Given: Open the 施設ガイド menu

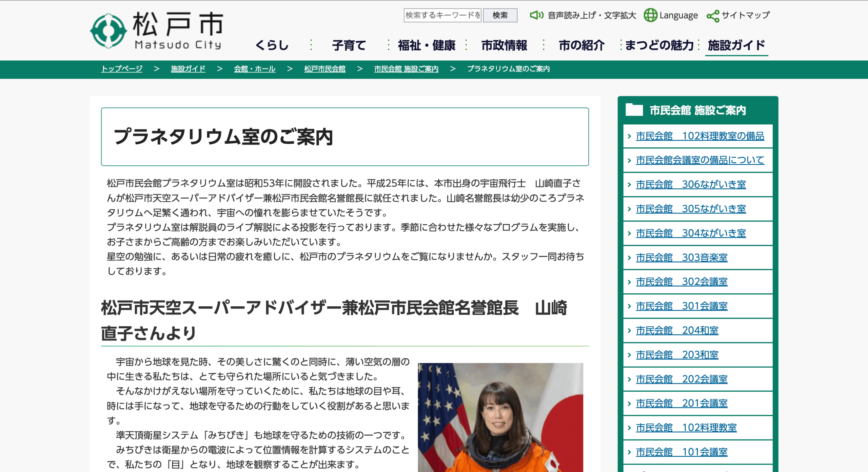Looking at the screenshot, I should coord(736,45).
